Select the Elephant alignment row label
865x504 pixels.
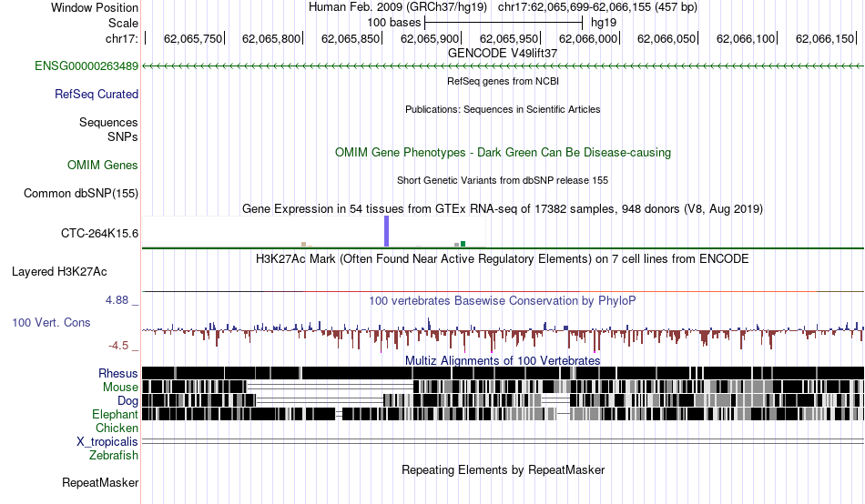115,414
